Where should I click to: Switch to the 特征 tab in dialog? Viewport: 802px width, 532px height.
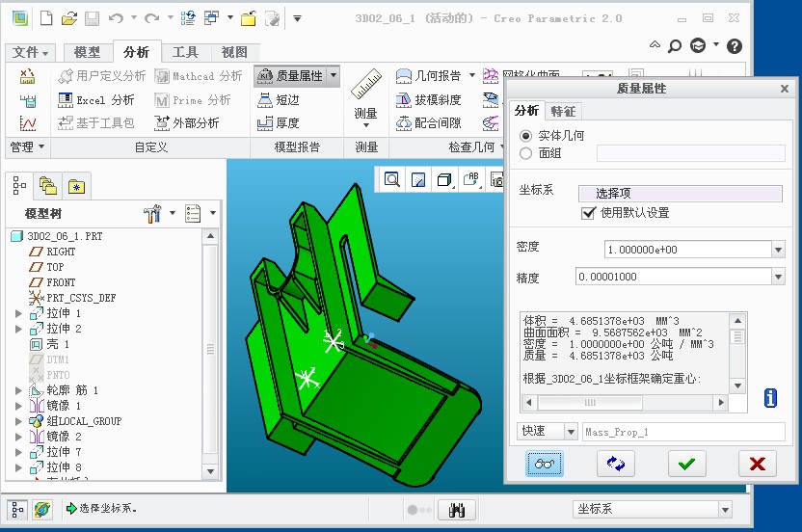pos(563,111)
